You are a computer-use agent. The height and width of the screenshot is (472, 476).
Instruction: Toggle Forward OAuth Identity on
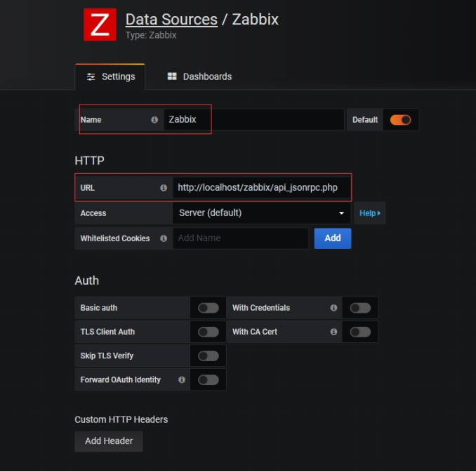point(209,380)
